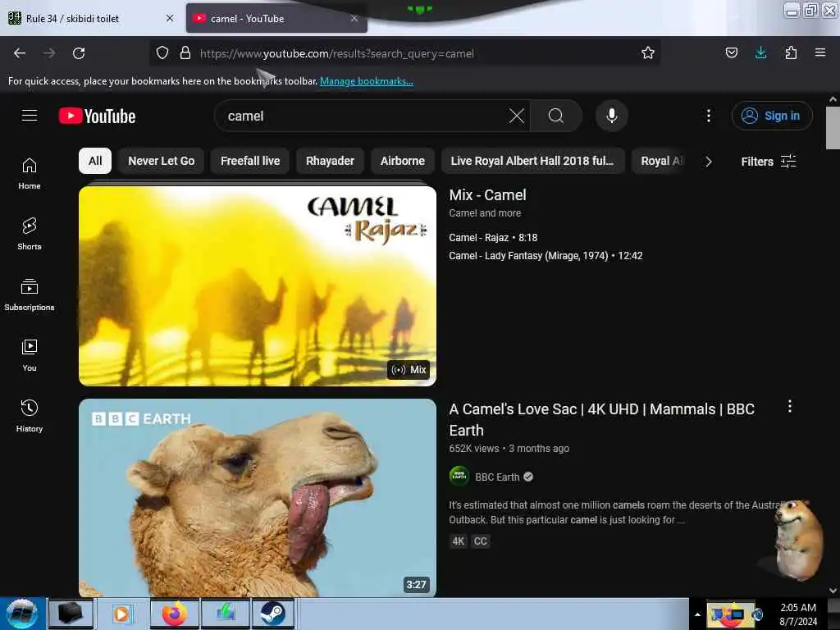Select the Never Let Go chip
This screenshot has height=630, width=840.
click(162, 161)
